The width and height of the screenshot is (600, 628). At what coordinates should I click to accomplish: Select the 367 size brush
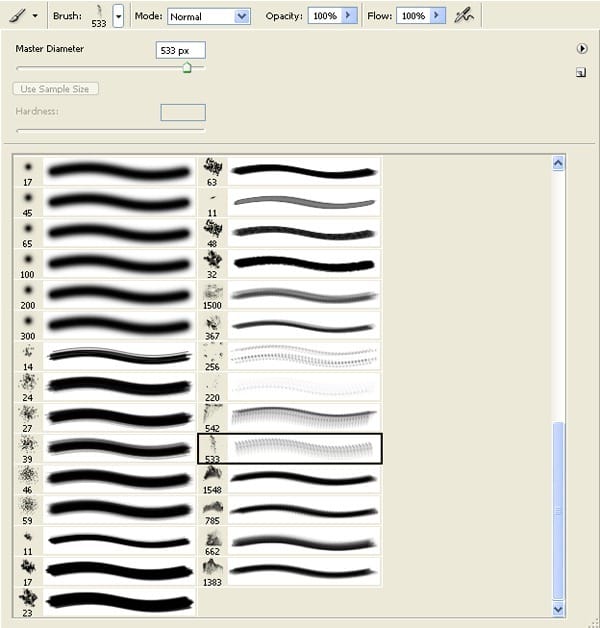290,326
